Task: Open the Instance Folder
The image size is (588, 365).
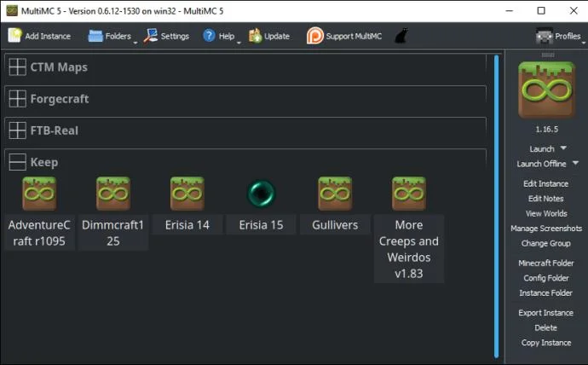Action: pos(545,293)
